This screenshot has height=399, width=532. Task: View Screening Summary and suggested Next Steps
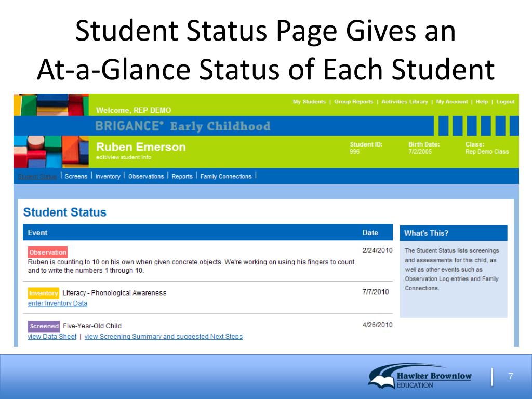[164, 336]
